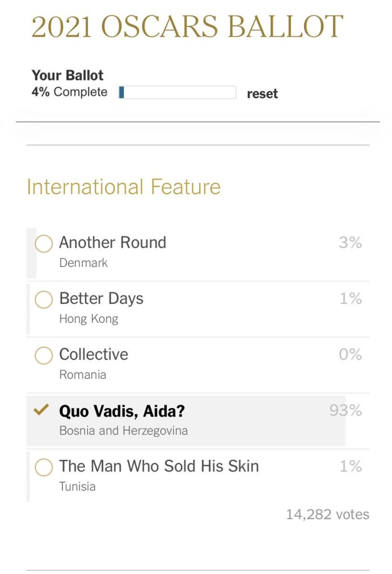Click the International Feature category heading
The width and height of the screenshot is (392, 574).
[x=124, y=187]
